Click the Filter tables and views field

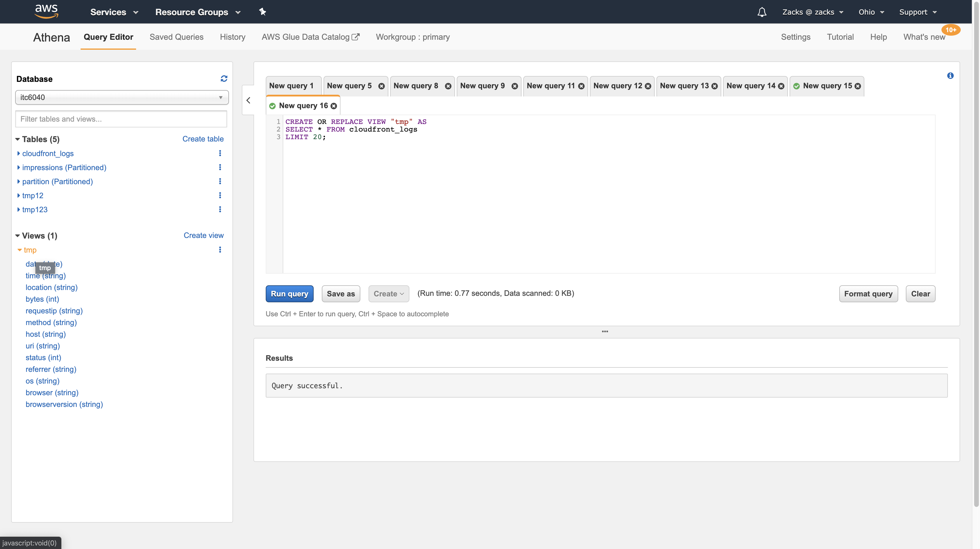pos(121,119)
